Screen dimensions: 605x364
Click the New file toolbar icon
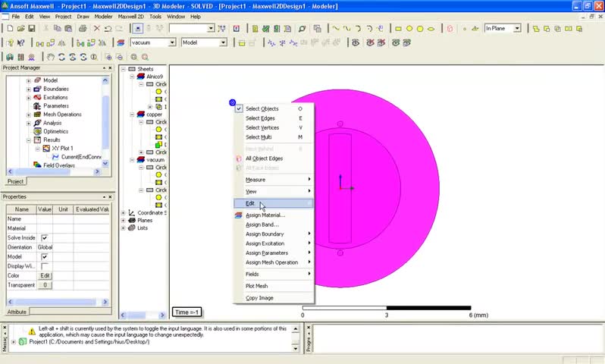10,29
